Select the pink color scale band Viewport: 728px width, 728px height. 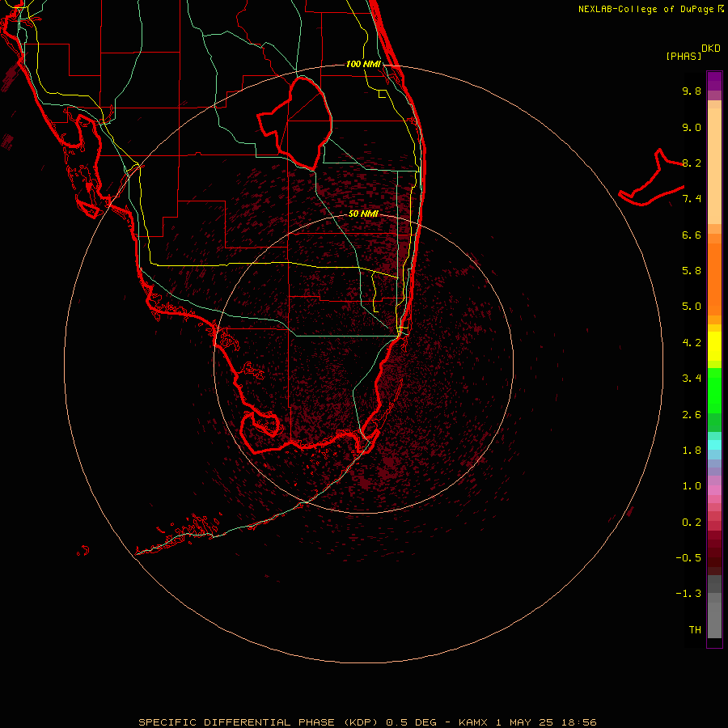[x=714, y=490]
